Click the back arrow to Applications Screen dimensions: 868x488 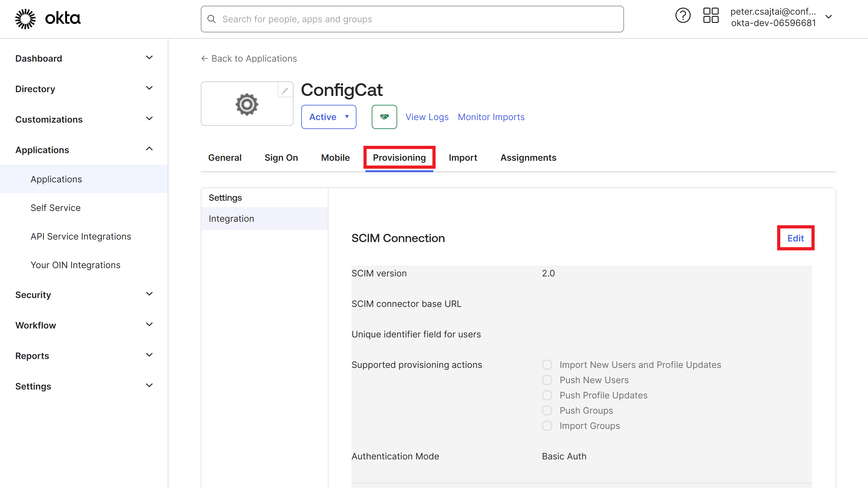(x=205, y=58)
